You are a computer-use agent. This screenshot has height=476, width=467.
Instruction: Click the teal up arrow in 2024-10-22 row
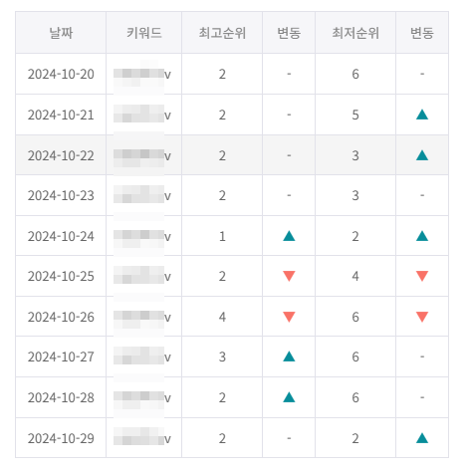(422, 155)
